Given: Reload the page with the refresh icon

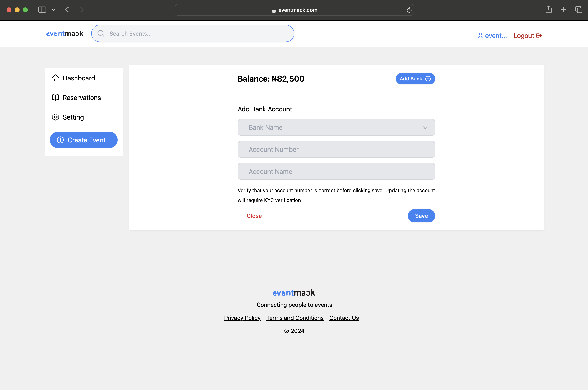Looking at the screenshot, I should coord(409,10).
